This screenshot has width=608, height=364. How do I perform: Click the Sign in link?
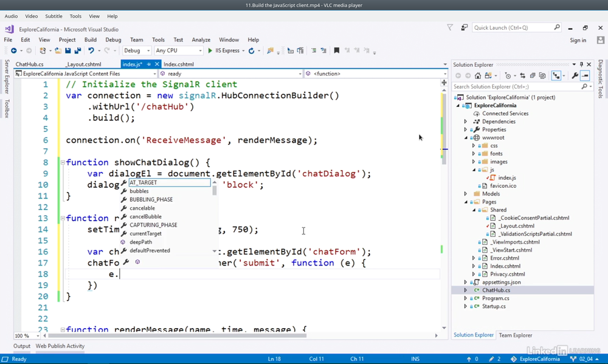click(578, 40)
